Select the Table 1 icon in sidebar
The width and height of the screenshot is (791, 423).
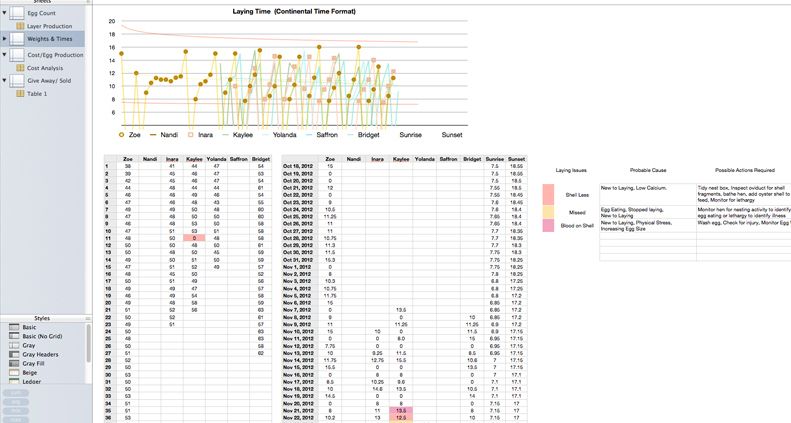pyautogui.click(x=19, y=93)
